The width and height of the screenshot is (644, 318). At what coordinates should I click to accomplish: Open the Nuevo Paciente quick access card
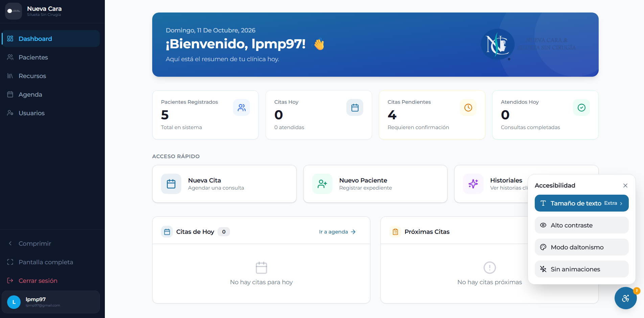pyautogui.click(x=375, y=184)
